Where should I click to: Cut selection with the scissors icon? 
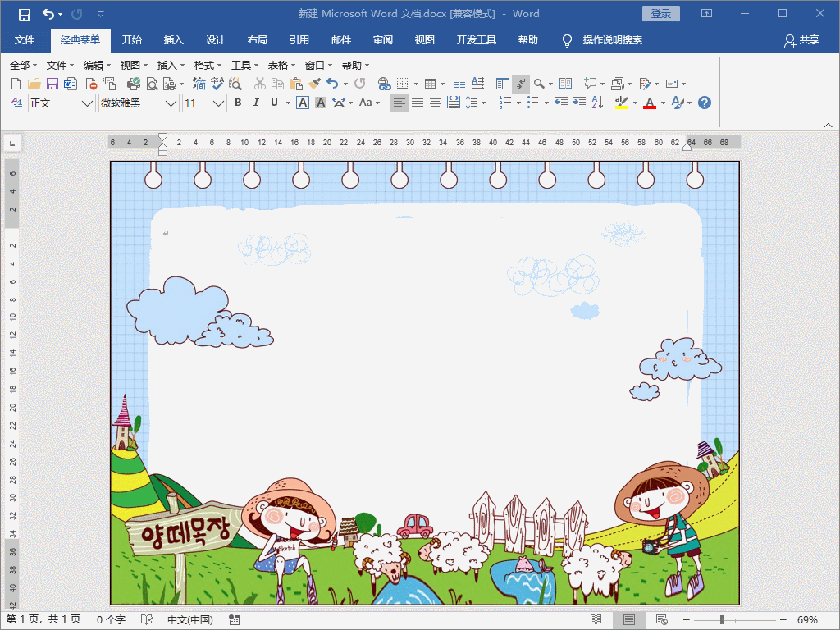tap(260, 84)
